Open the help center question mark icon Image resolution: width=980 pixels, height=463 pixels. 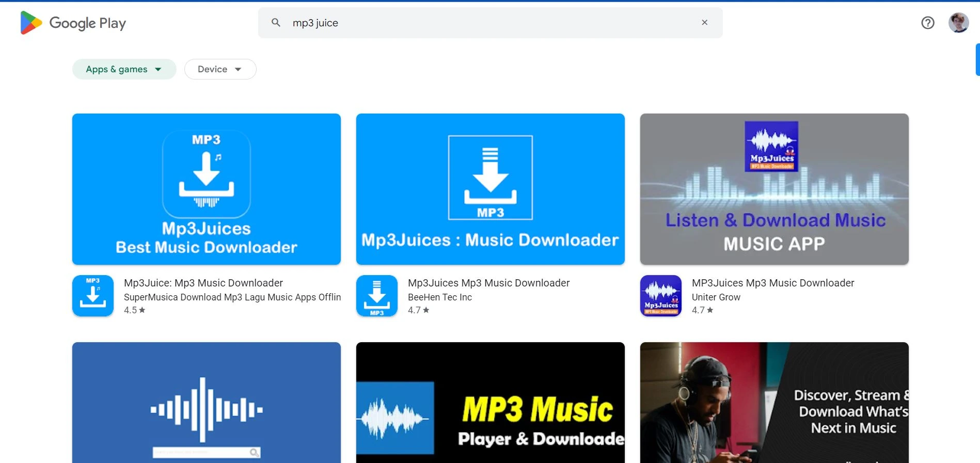(x=927, y=23)
